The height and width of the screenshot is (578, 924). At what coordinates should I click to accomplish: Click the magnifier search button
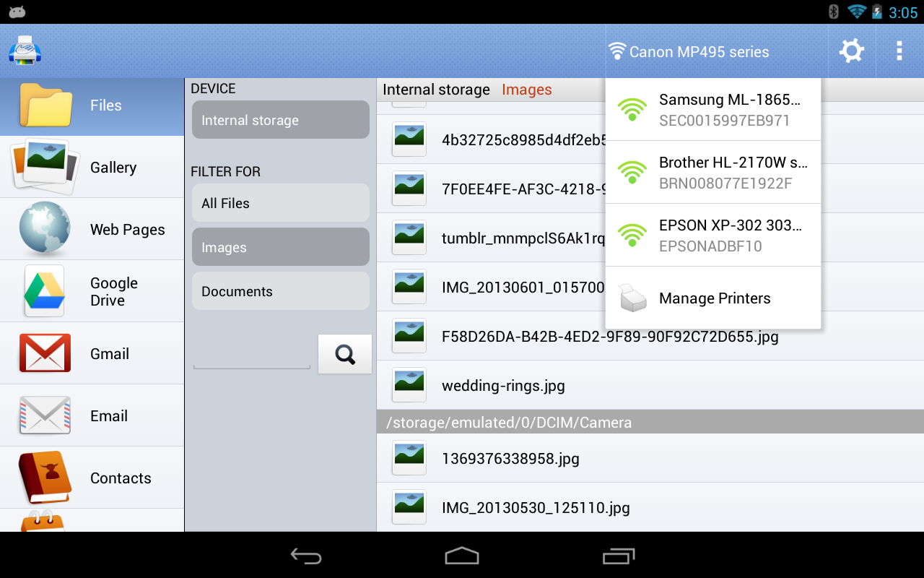tap(345, 354)
